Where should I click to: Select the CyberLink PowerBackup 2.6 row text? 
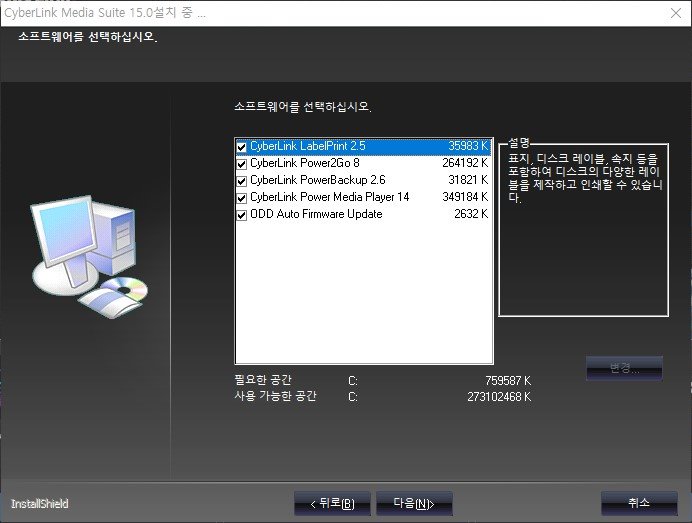[317, 180]
